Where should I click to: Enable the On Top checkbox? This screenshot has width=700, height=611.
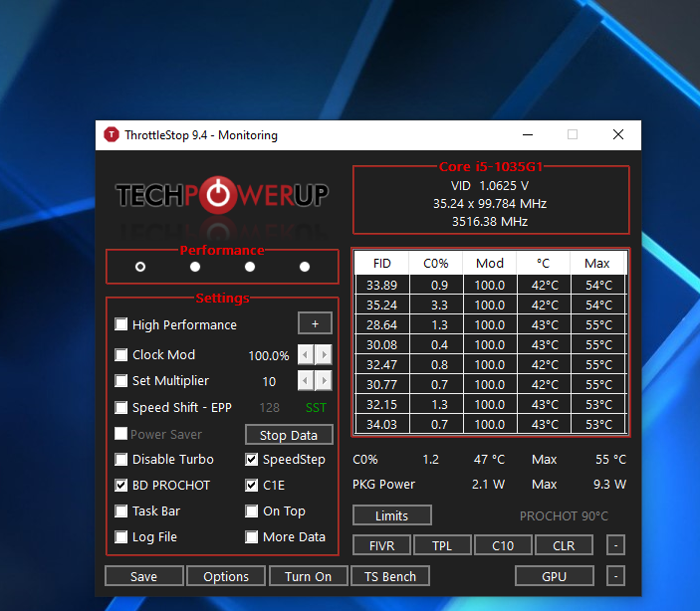click(251, 511)
